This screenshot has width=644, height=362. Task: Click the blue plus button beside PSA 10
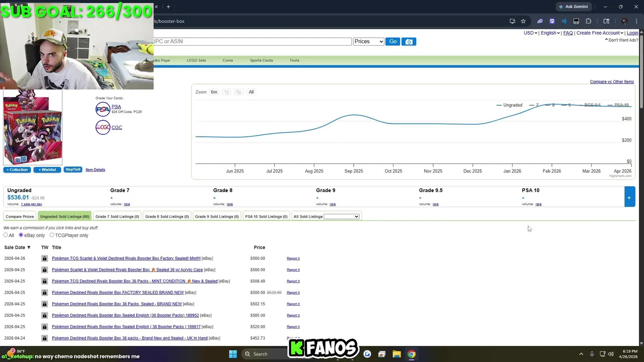tap(629, 197)
